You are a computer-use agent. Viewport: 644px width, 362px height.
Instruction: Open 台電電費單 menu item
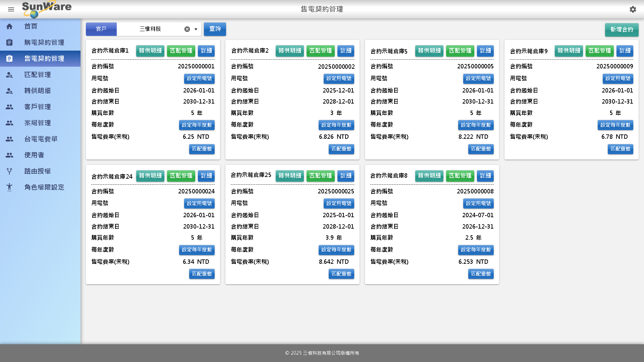[41, 139]
